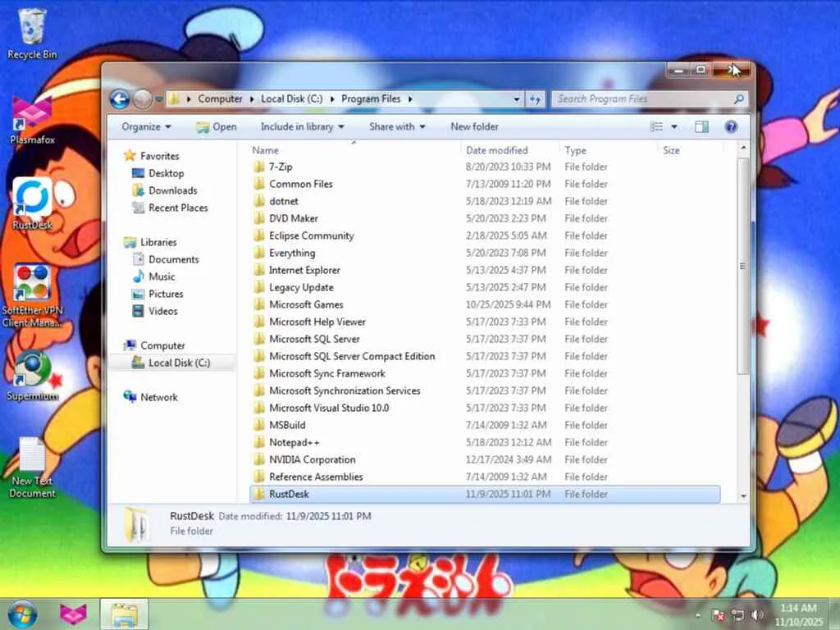Open Recent Places in sidebar
The width and height of the screenshot is (840, 630).
pyautogui.click(x=178, y=208)
